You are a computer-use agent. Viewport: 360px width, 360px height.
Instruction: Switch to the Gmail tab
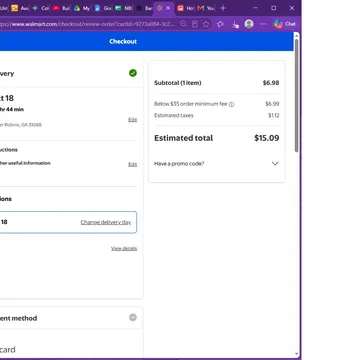tap(206, 8)
